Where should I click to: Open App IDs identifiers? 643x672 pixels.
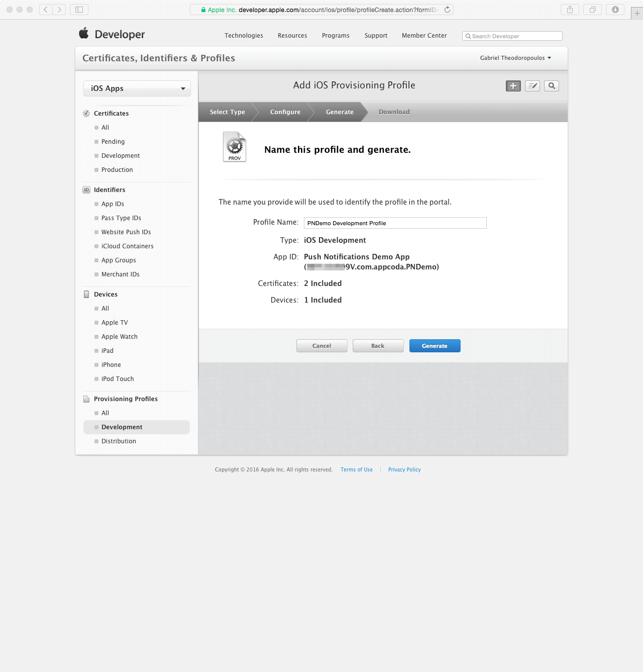coord(113,204)
